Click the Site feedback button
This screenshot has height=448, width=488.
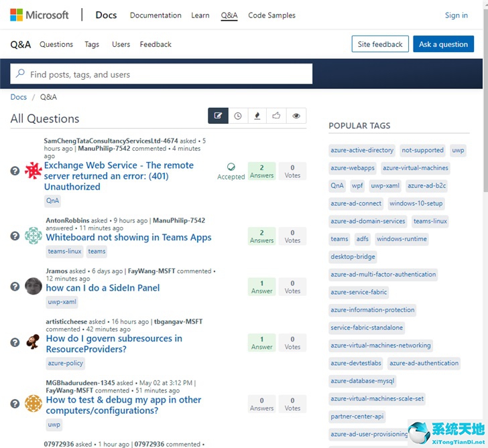(x=380, y=44)
